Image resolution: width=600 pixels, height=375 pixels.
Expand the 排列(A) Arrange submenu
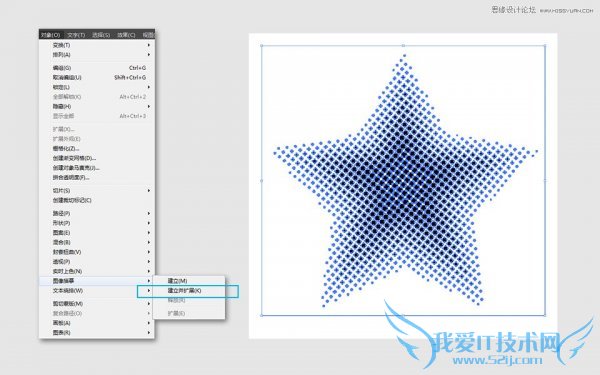point(97,55)
